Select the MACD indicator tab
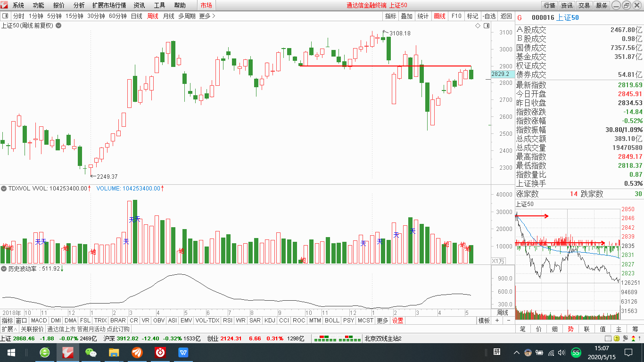Screen dimensions: 644x362 [39, 321]
